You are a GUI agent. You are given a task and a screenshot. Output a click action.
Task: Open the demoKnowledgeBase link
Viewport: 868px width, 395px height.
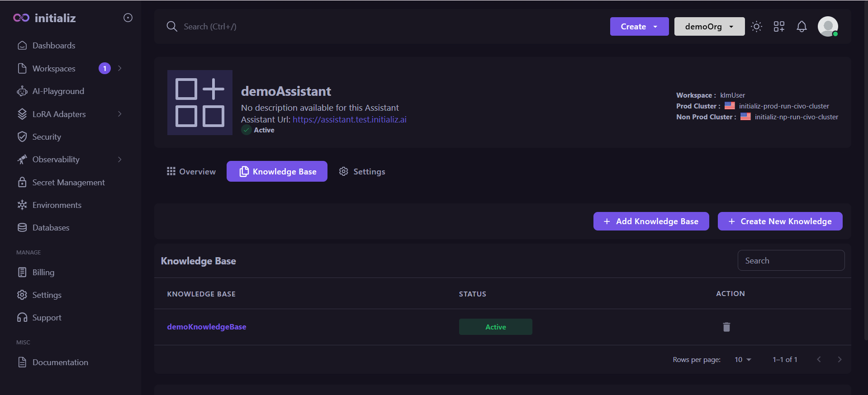(207, 327)
